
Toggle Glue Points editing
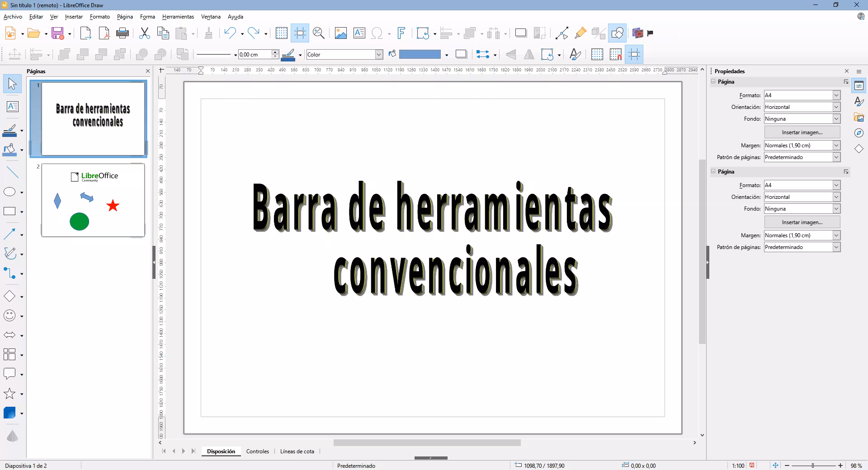[x=580, y=33]
